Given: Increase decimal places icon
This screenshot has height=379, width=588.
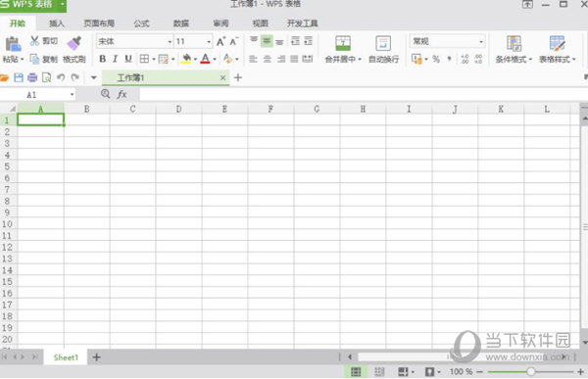Looking at the screenshot, I should pyautogui.click(x=465, y=59).
